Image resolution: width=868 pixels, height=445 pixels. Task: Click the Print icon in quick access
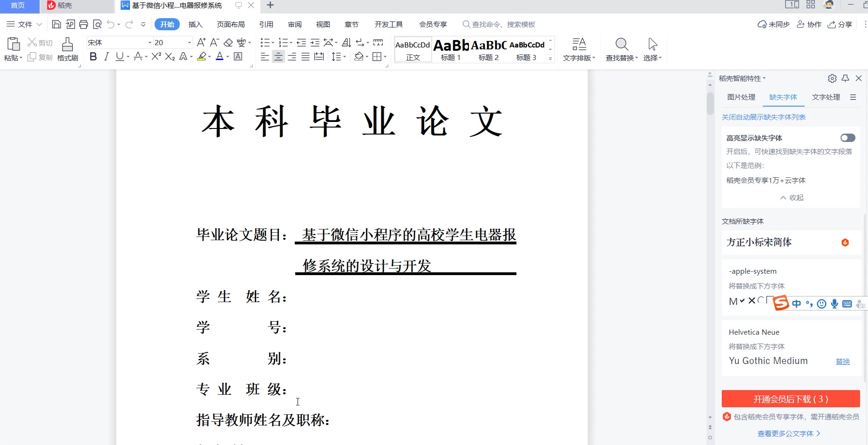click(x=83, y=24)
